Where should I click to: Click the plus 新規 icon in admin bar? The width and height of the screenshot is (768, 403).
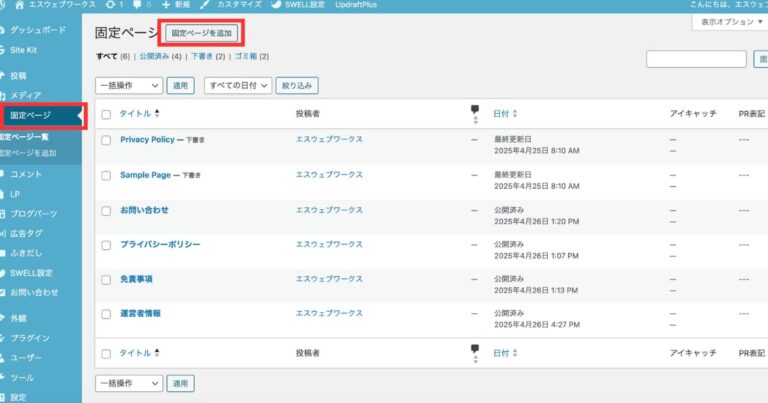tap(166, 5)
